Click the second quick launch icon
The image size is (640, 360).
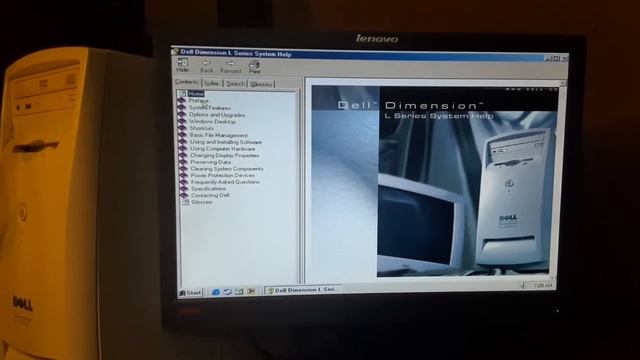pyautogui.click(x=227, y=292)
